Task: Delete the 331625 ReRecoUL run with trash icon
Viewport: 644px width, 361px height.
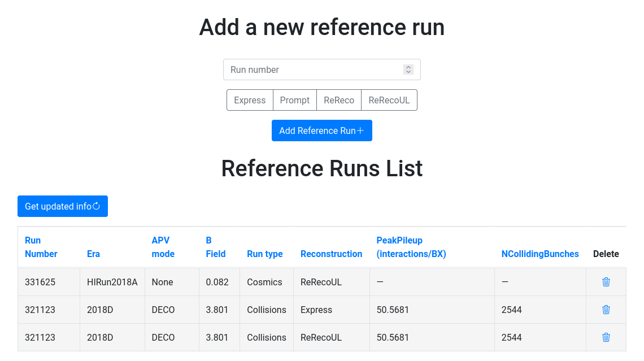Action: (x=606, y=282)
